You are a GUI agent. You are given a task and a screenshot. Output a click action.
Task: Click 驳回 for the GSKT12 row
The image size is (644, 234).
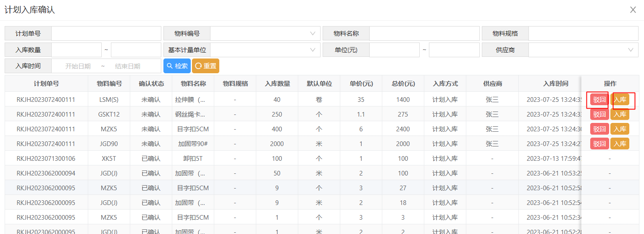599,114
